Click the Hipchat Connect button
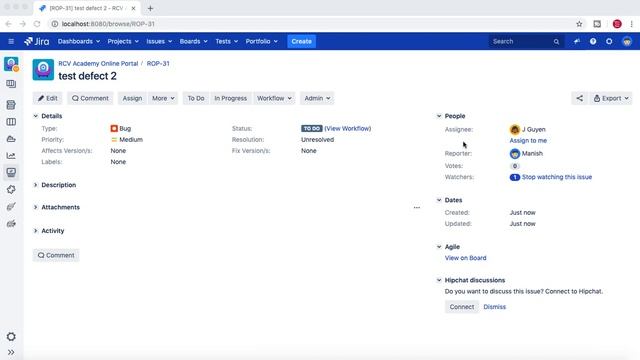640x360 pixels. coord(462,307)
